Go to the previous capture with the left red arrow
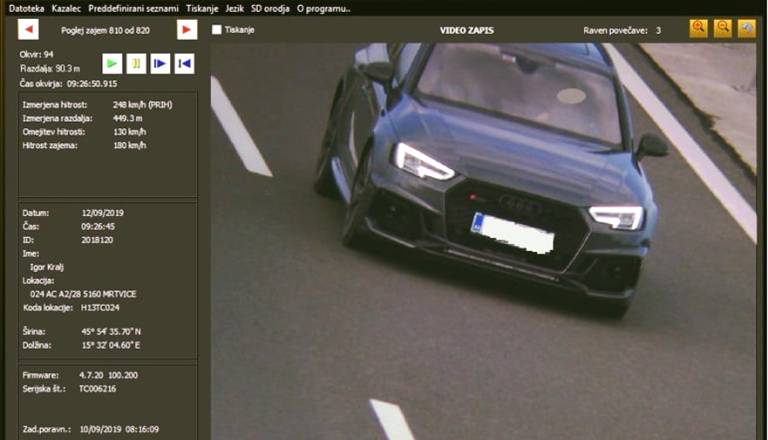This screenshot has height=440, width=768. pos(28,30)
